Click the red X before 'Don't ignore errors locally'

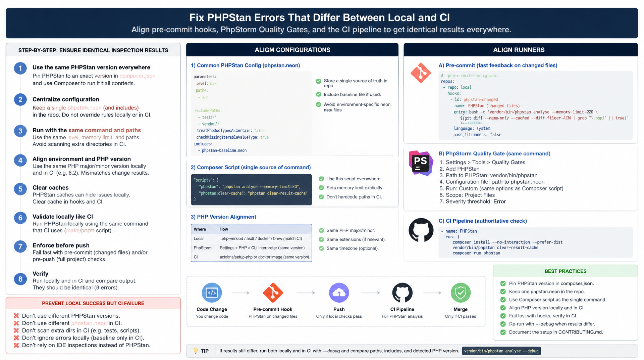click(x=16, y=338)
